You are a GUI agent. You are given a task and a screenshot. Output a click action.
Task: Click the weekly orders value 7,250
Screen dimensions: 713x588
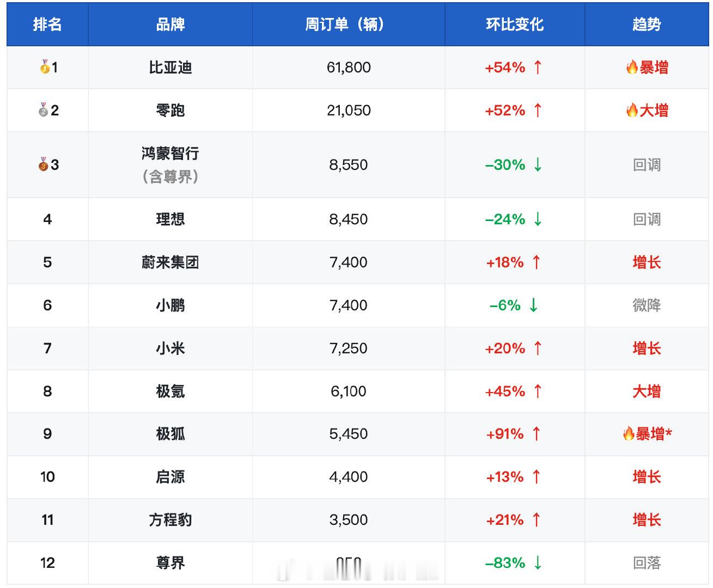(x=349, y=348)
